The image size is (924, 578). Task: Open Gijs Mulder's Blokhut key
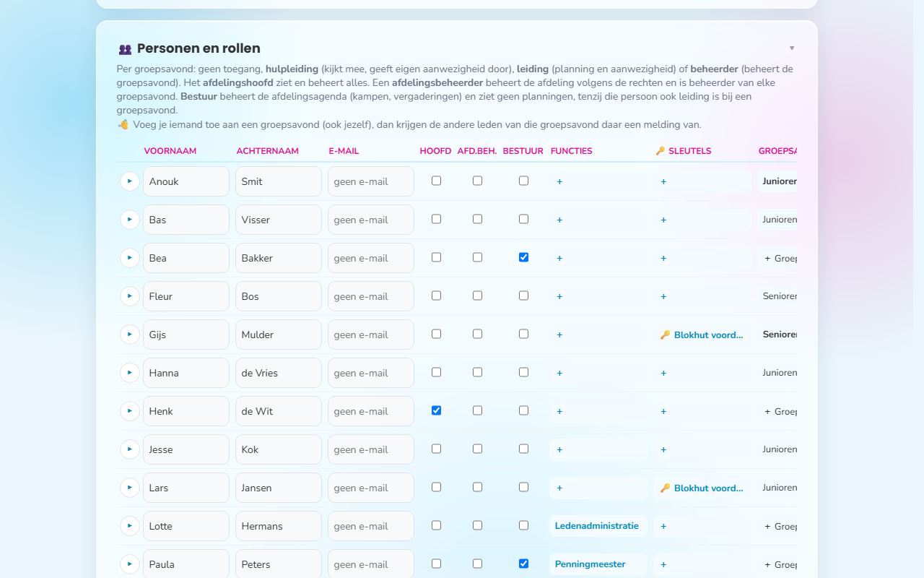pyautogui.click(x=702, y=335)
